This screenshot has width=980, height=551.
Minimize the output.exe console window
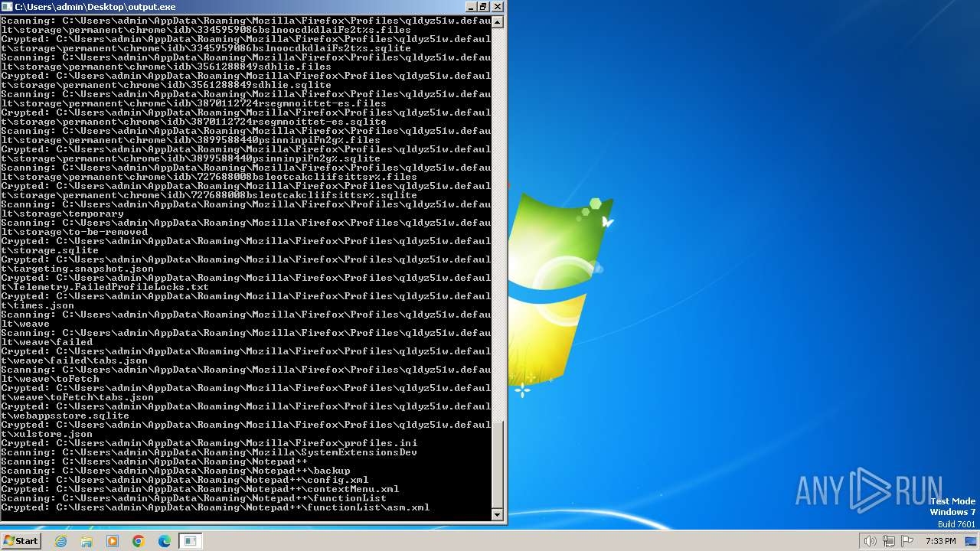click(x=470, y=6)
